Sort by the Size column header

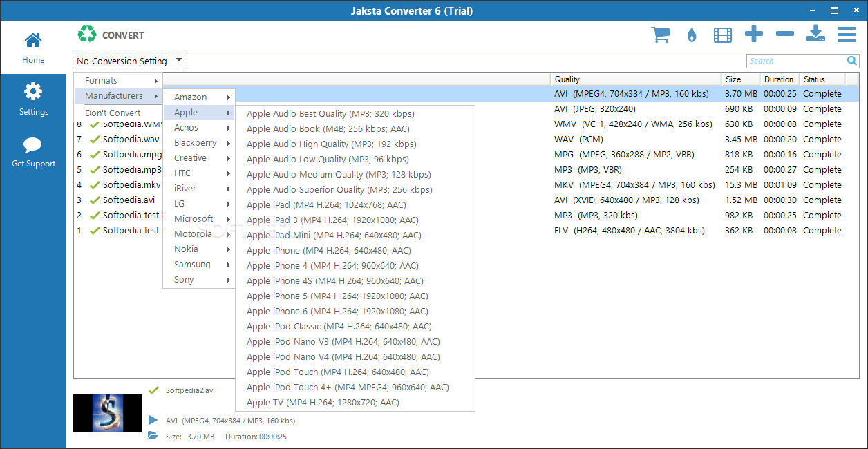pos(741,79)
